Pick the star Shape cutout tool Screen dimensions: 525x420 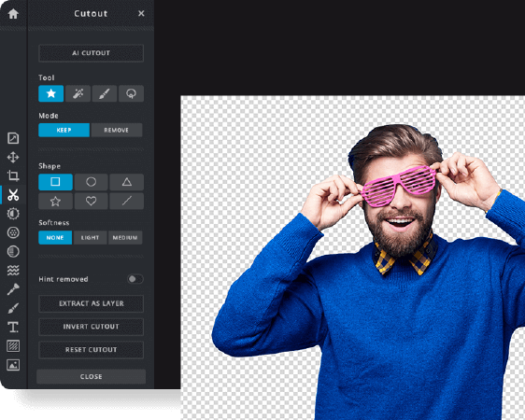50,93
